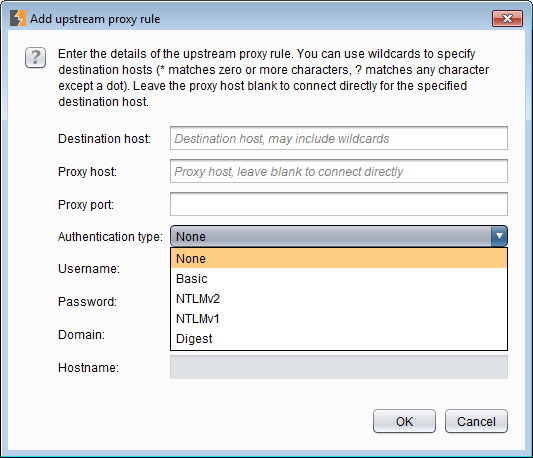Viewport: 533px width, 458px height.
Task: Select None from the authentication list
Action: [339, 258]
